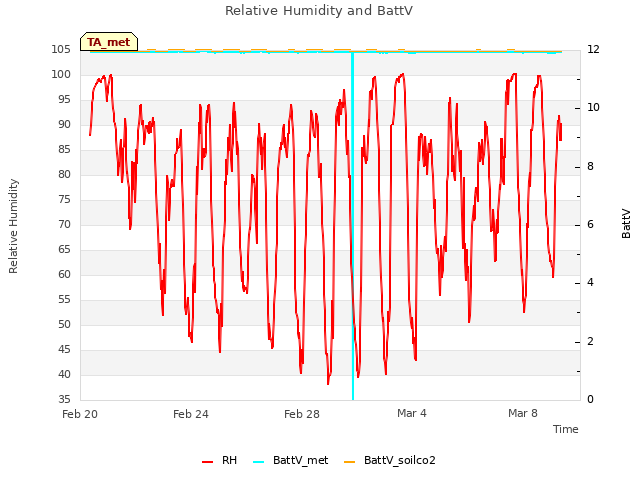Image resolution: width=640 pixels, height=480 pixels.
Task: Click the Time axis title
Action: click(x=566, y=429)
